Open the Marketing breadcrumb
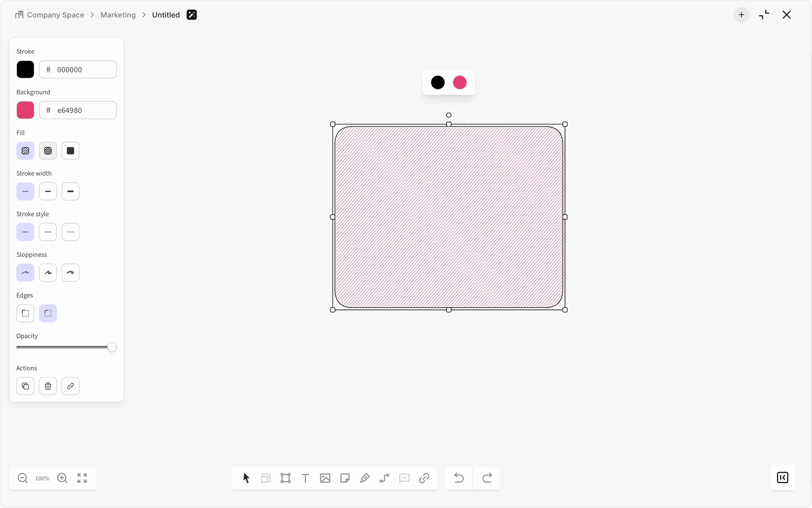Screen dimensions: 812x508 coord(118,15)
